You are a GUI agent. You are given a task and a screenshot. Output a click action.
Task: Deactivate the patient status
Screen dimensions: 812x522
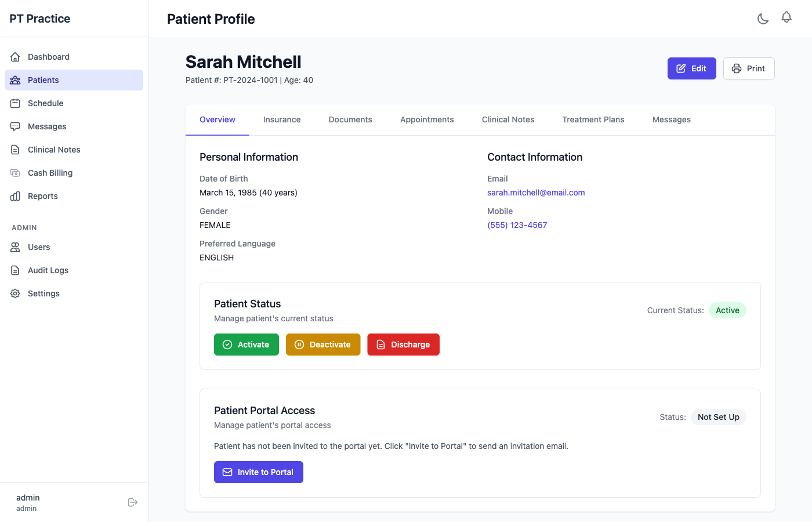pos(323,345)
